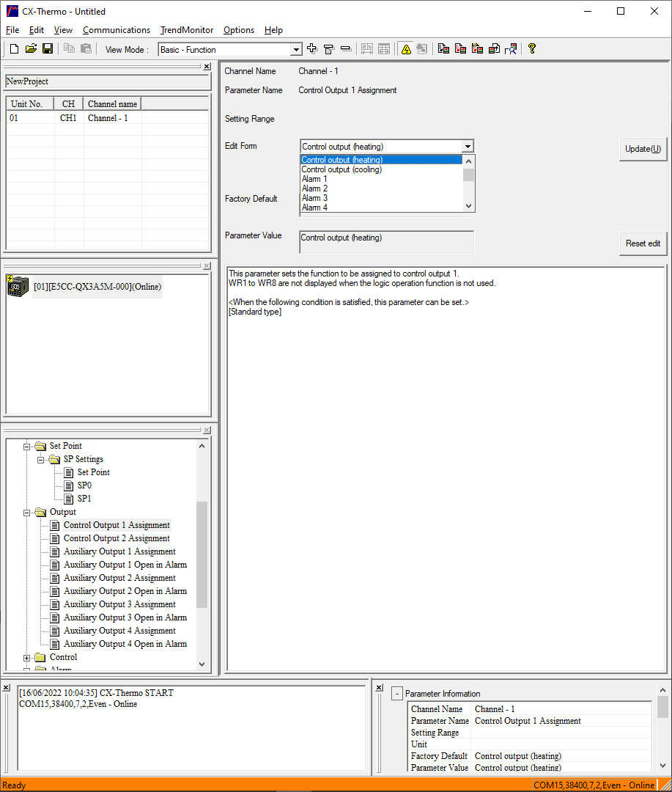The width and height of the screenshot is (672, 792).
Task: Save the project with the floppy icon
Action: 48,49
